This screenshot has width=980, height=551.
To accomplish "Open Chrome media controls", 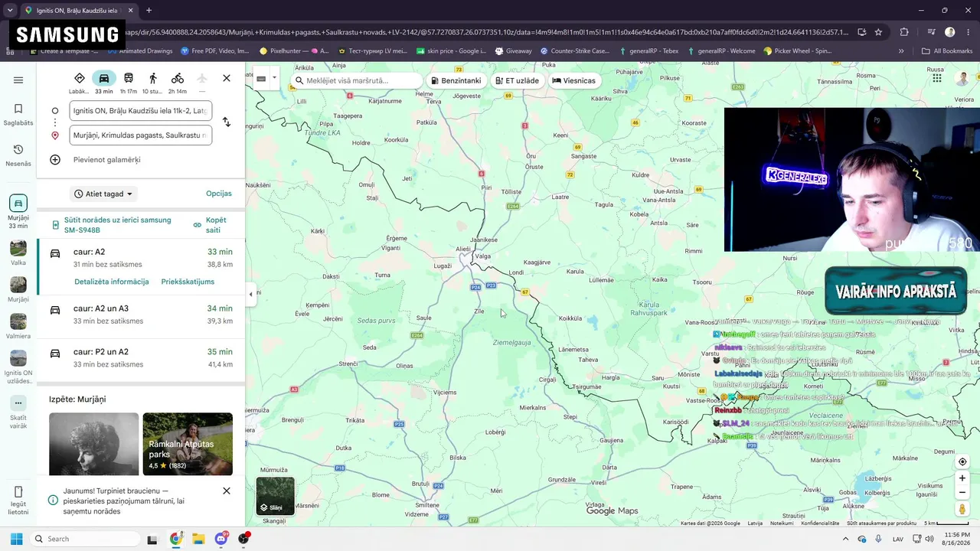I will click(x=931, y=32).
